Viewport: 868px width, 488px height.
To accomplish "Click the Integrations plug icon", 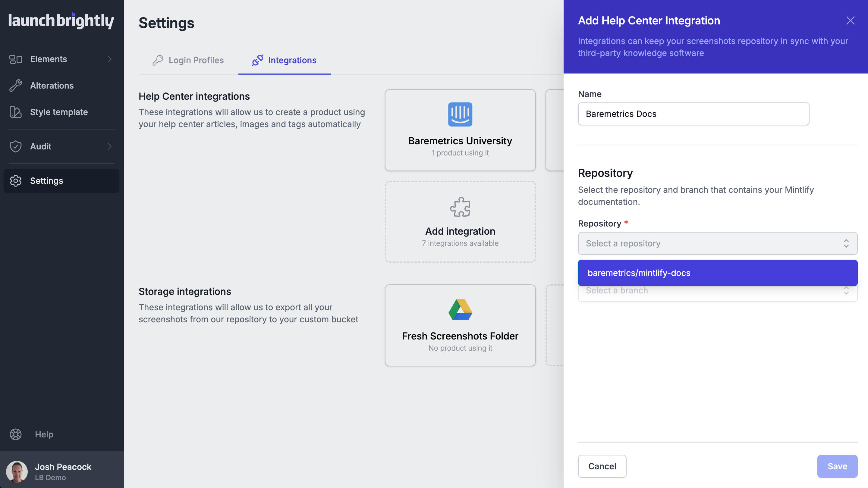I will [258, 60].
